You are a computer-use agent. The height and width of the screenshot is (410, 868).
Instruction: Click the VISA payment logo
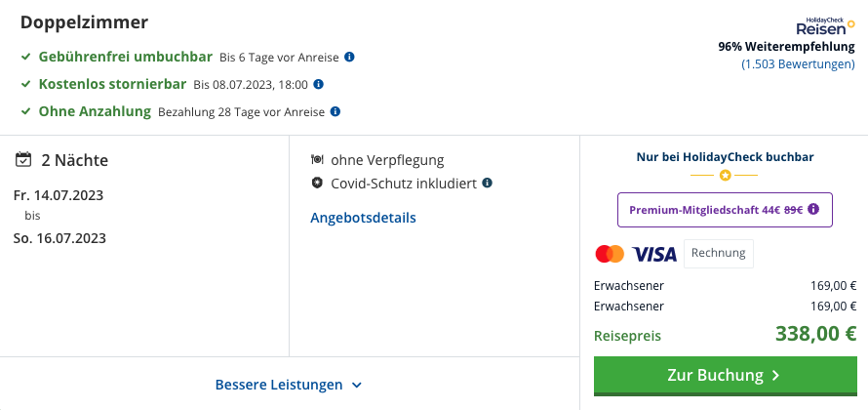(654, 255)
